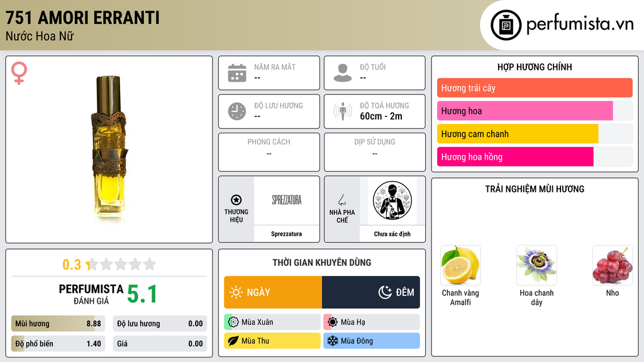Click the Hương cam chanh accord bar
The width and height of the screenshot is (644, 362).
[535, 134]
